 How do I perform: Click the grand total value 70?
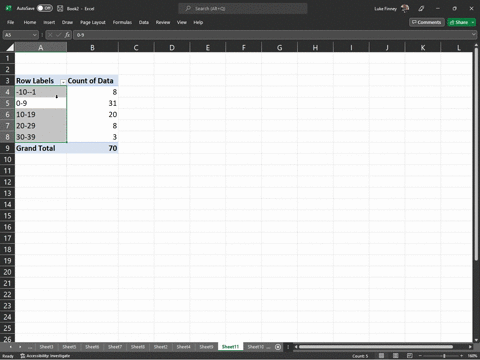(92, 148)
